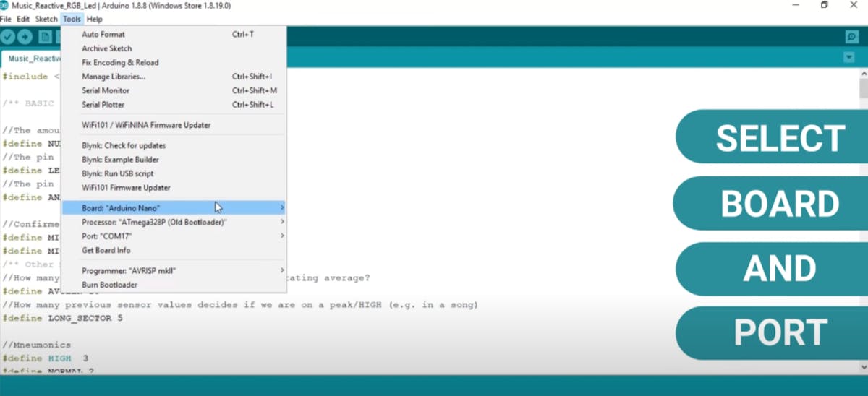This screenshot has width=868, height=396.
Task: Open the Help menu
Action: (94, 19)
